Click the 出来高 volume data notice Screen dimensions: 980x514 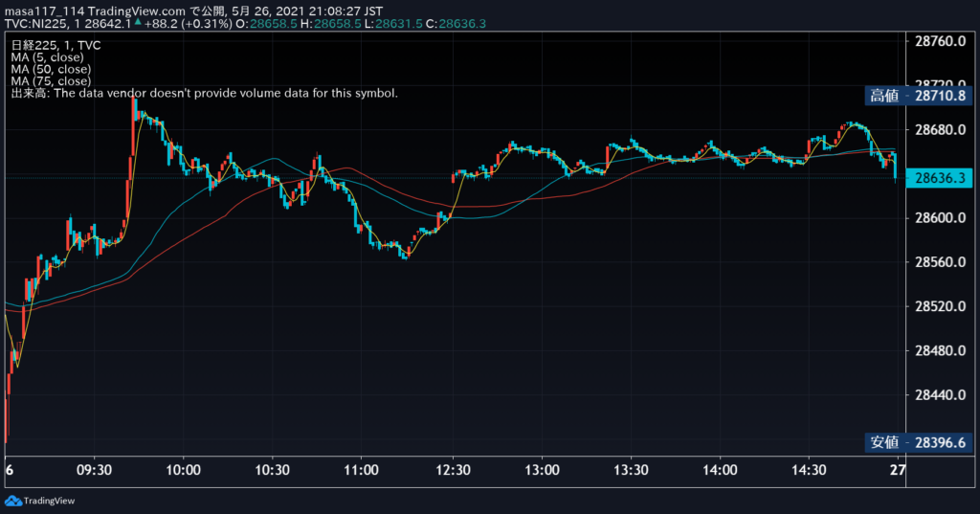(x=205, y=93)
